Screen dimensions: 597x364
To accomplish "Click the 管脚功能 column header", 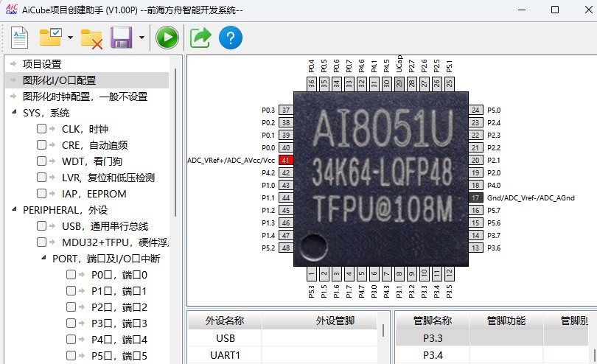I will pyautogui.click(x=506, y=321).
